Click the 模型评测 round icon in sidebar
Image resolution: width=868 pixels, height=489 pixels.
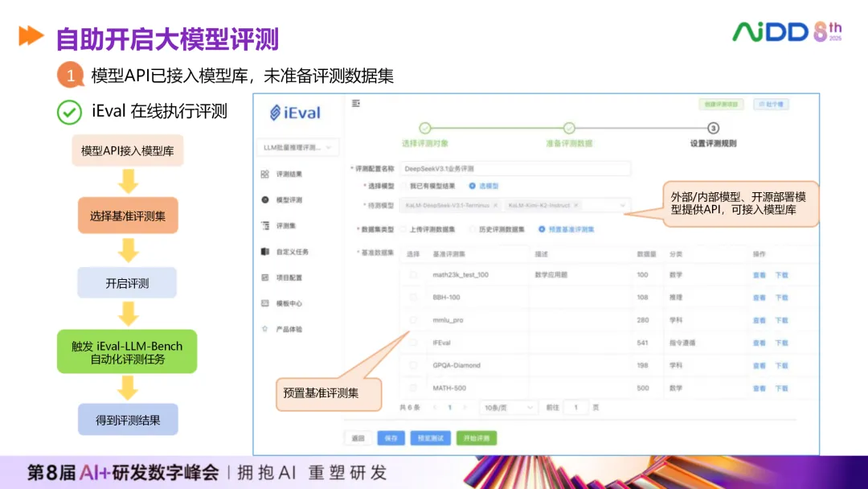tap(265, 200)
